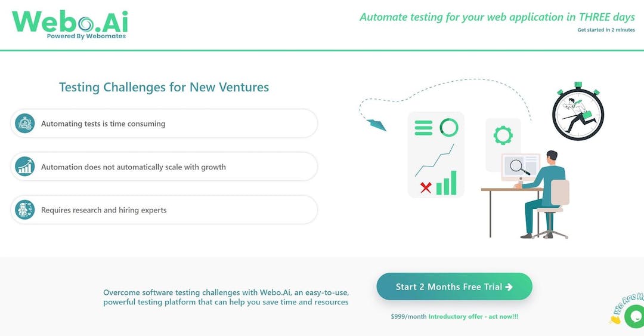Select 'Automating tests is time consuming' item
This screenshot has width=644, height=336.
coord(164,124)
